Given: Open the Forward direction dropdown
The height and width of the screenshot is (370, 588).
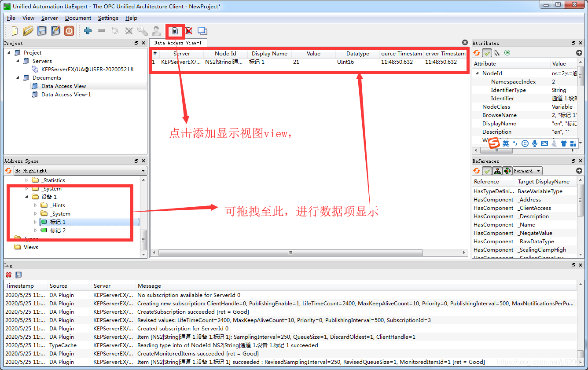Looking at the screenshot, I should 527,171.
